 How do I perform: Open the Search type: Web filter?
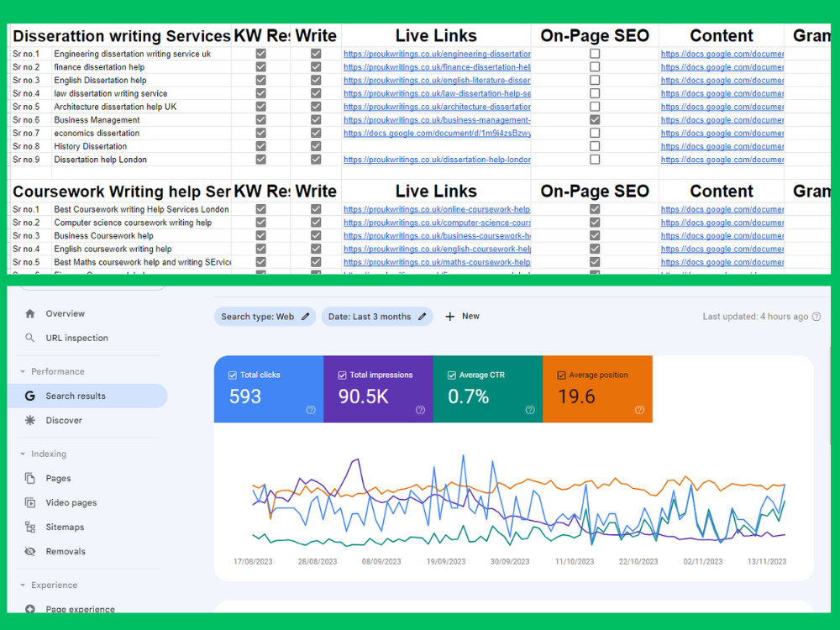pyautogui.click(x=265, y=316)
